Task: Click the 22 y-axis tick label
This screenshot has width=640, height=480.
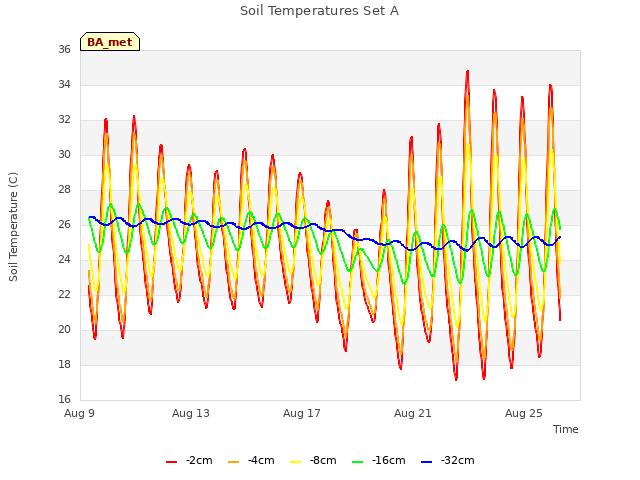Action: point(64,294)
